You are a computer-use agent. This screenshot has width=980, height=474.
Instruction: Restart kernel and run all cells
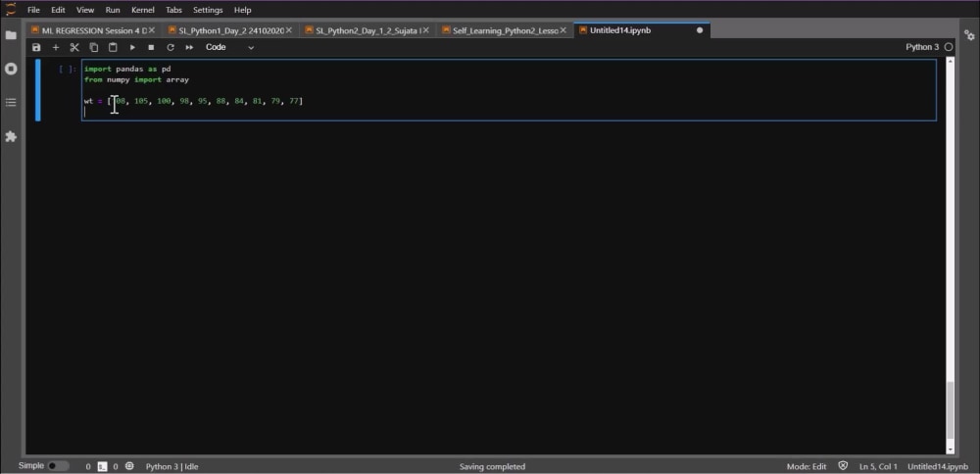pyautogui.click(x=189, y=47)
